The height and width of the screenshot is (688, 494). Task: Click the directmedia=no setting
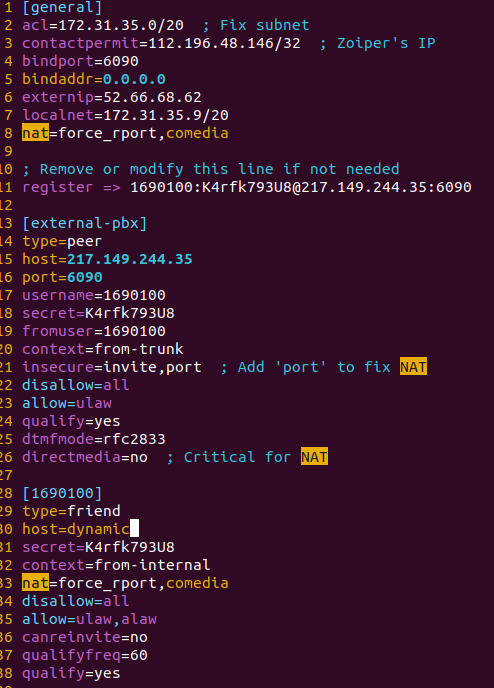pyautogui.click(x=85, y=457)
